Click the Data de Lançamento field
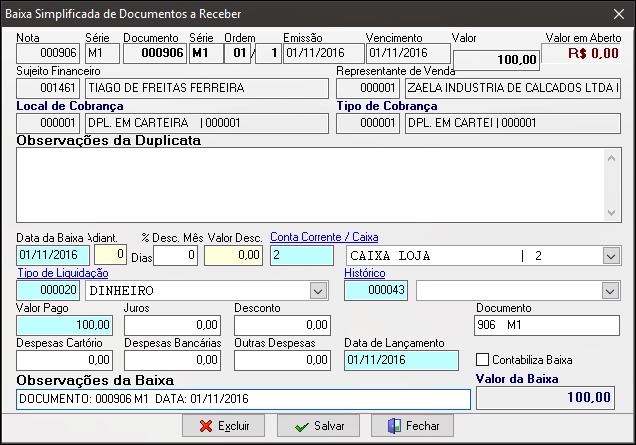Image resolution: width=636 pixels, height=445 pixels. point(401,360)
